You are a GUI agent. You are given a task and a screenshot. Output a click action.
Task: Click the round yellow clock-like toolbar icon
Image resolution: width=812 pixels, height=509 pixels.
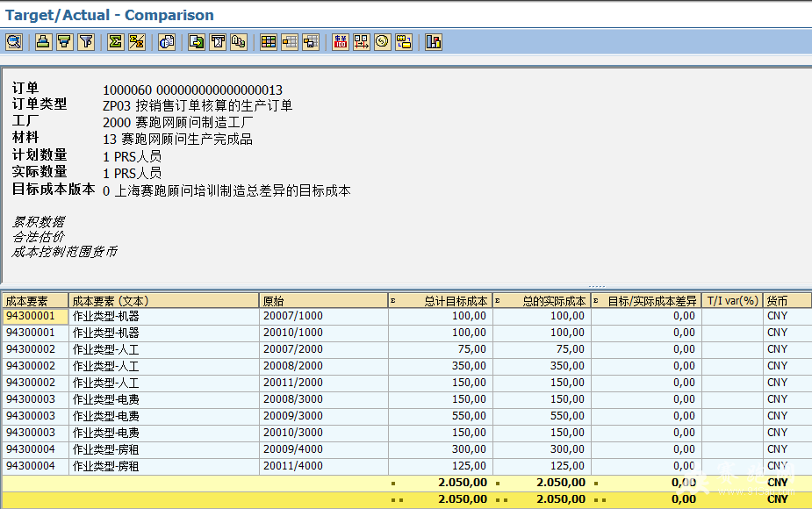click(382, 42)
